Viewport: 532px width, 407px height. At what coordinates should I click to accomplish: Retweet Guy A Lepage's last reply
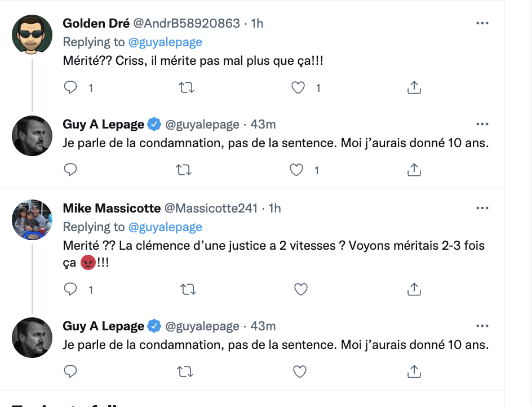pyautogui.click(x=185, y=371)
